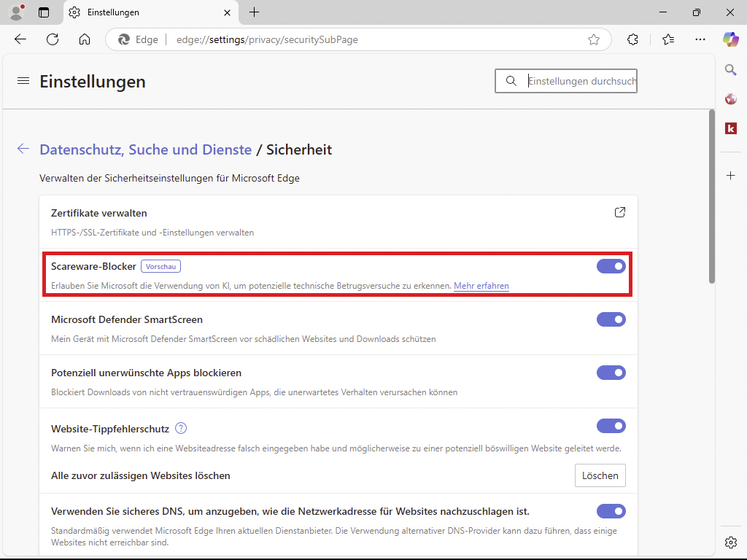Image resolution: width=747 pixels, height=560 pixels.
Task: Open the Mehr erfahren link
Action: click(481, 286)
